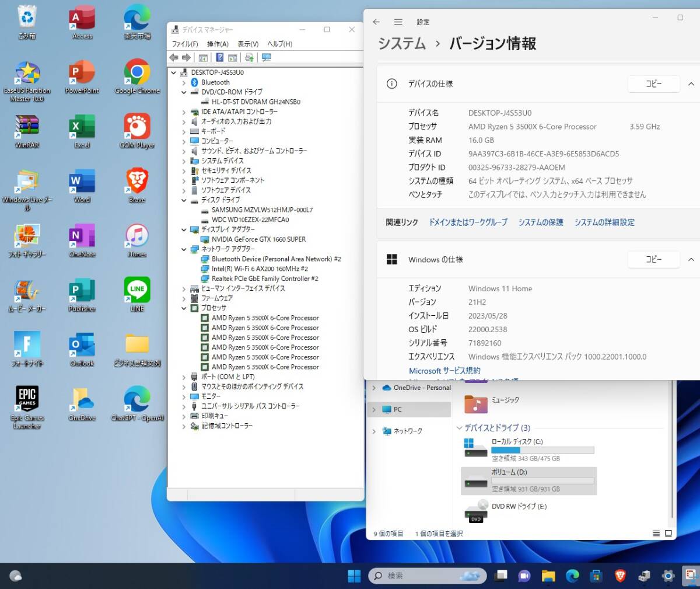Open the Microsoft サービス規約 link
This screenshot has height=589, width=700.
(x=444, y=371)
